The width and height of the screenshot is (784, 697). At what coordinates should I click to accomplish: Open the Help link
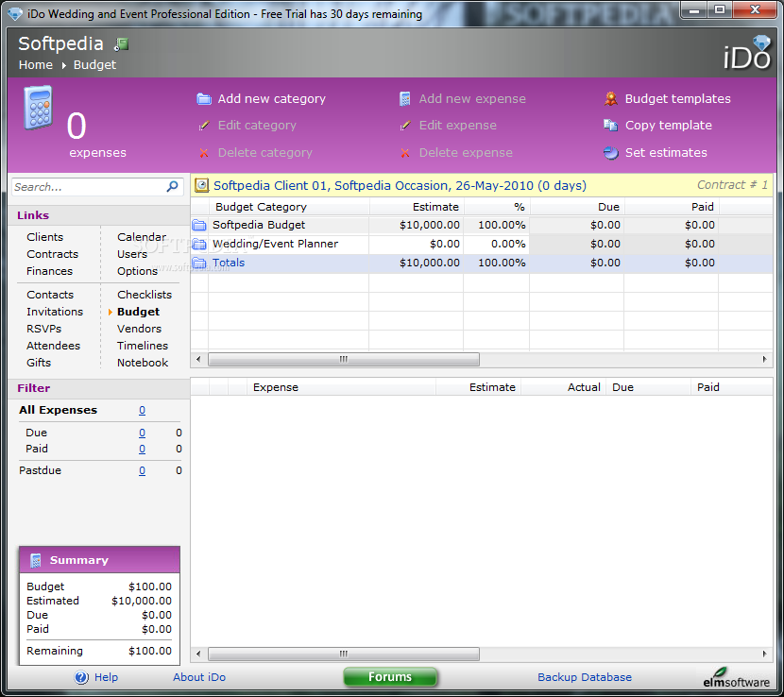point(106,677)
